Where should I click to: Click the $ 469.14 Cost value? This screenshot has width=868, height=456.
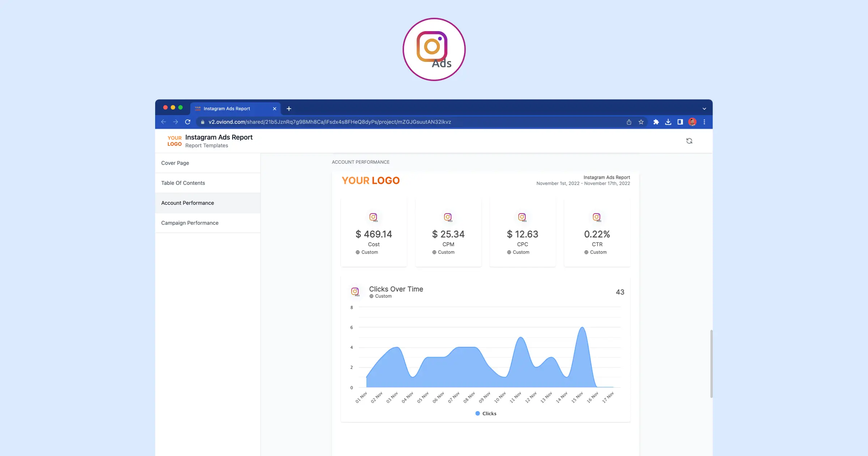(374, 234)
